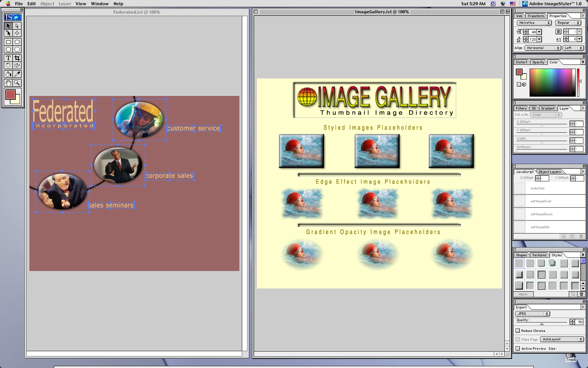Select the onMouseDown state row
The width and height of the screenshot is (588, 368).
click(549, 214)
